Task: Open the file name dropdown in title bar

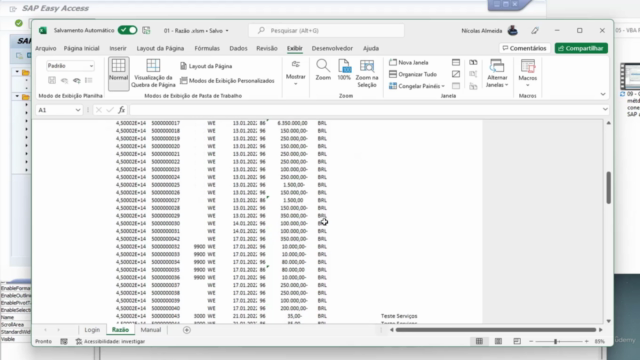Action: (x=227, y=31)
